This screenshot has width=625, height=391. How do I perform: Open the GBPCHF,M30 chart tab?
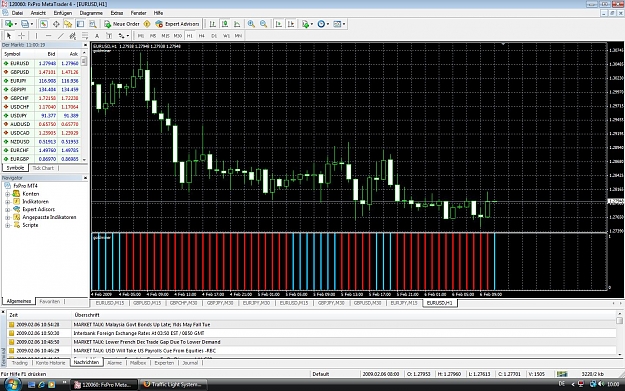(x=183, y=303)
